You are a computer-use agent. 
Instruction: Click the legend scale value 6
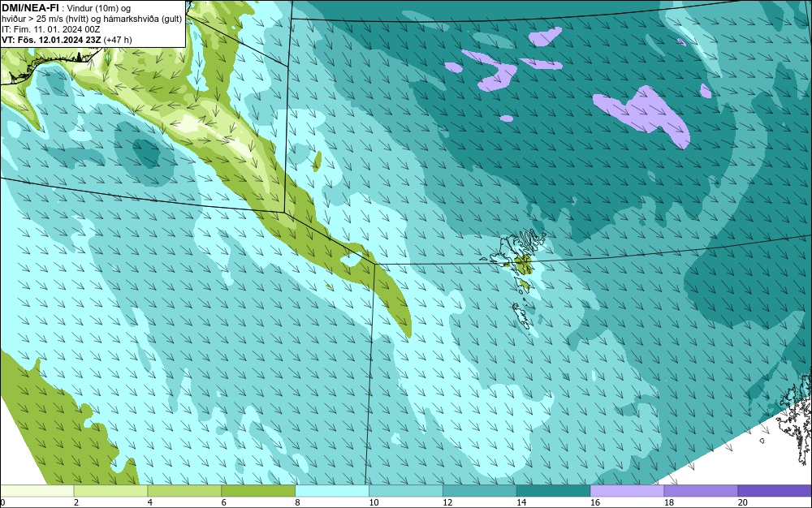coord(224,502)
